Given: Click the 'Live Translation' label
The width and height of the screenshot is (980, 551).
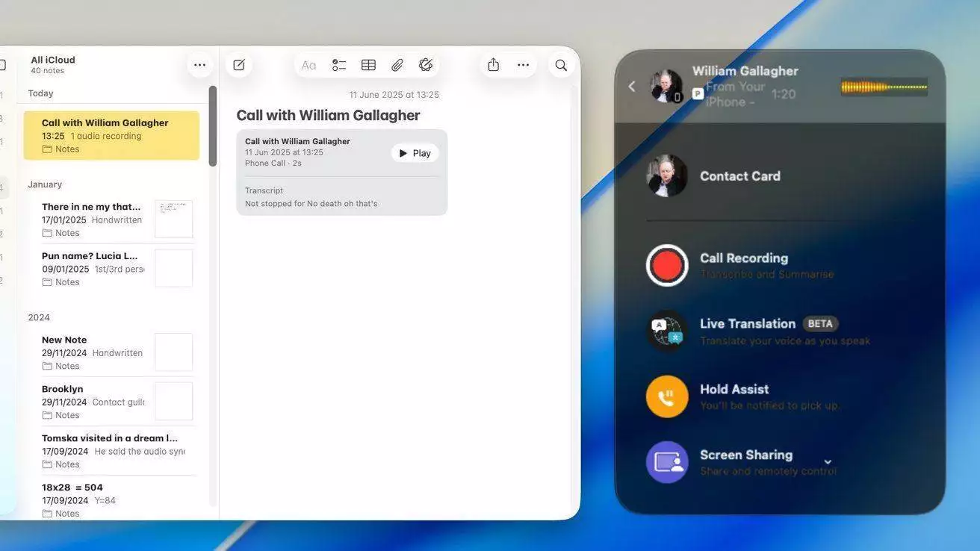Looking at the screenshot, I should pos(748,324).
